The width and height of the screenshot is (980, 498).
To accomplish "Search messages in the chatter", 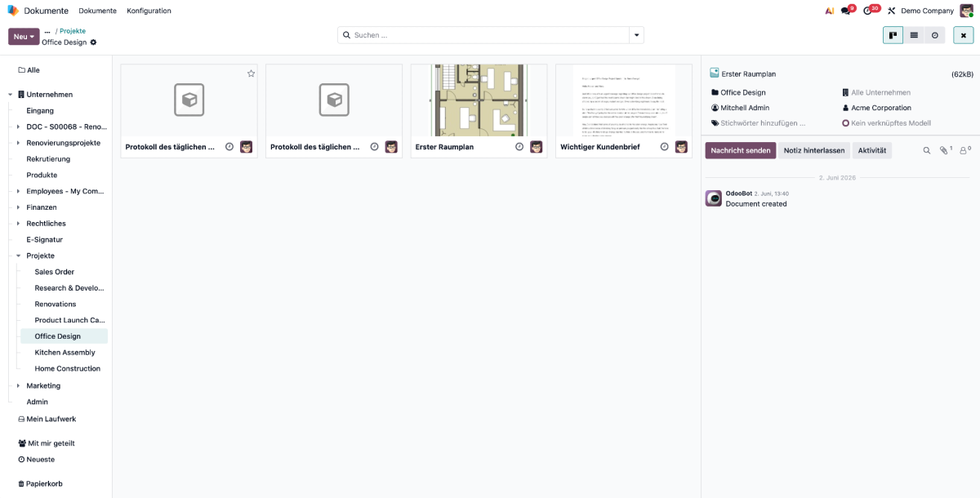I will 927,150.
